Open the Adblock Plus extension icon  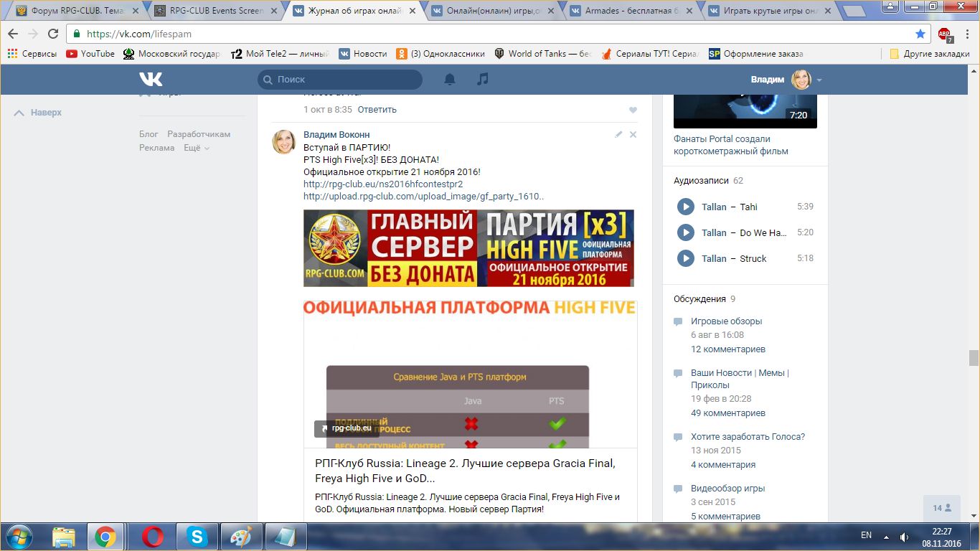coord(944,34)
